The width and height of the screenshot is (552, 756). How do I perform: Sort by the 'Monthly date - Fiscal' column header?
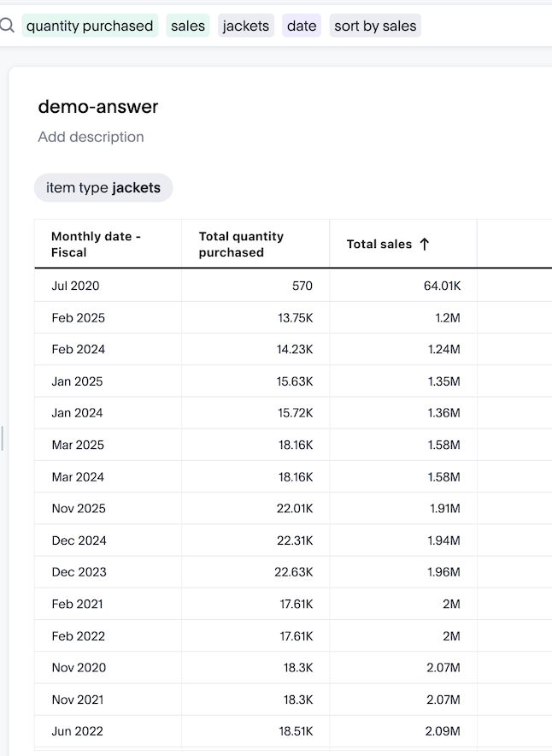point(96,245)
